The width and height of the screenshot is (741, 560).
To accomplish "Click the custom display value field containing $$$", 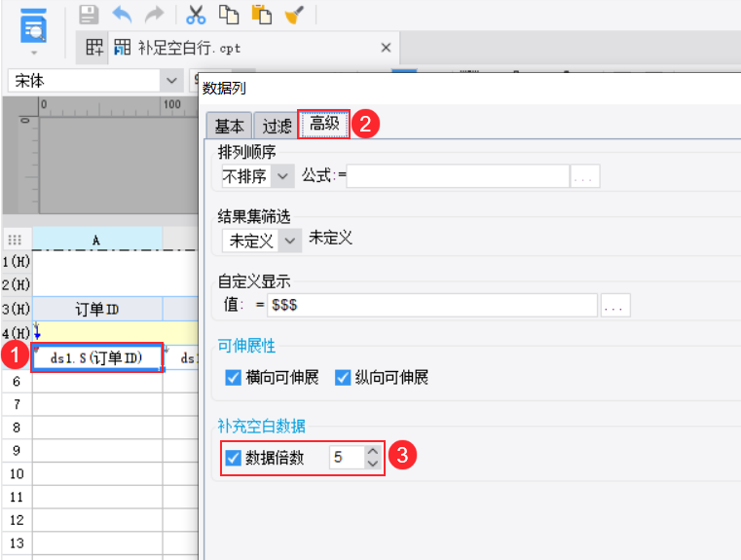I will 432,305.
